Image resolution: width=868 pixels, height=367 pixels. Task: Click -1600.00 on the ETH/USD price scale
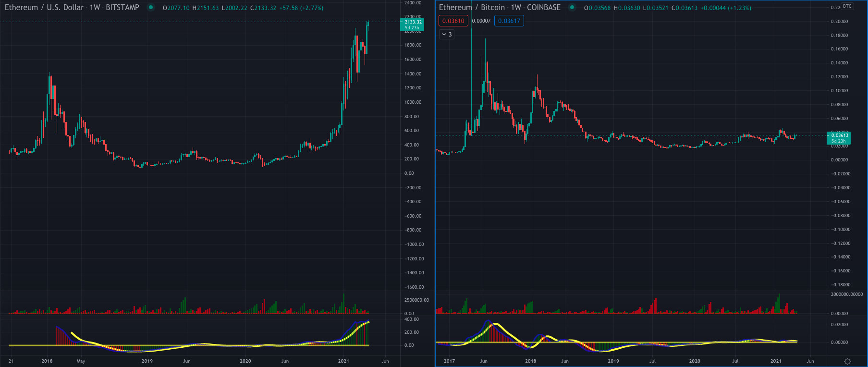tap(414, 287)
